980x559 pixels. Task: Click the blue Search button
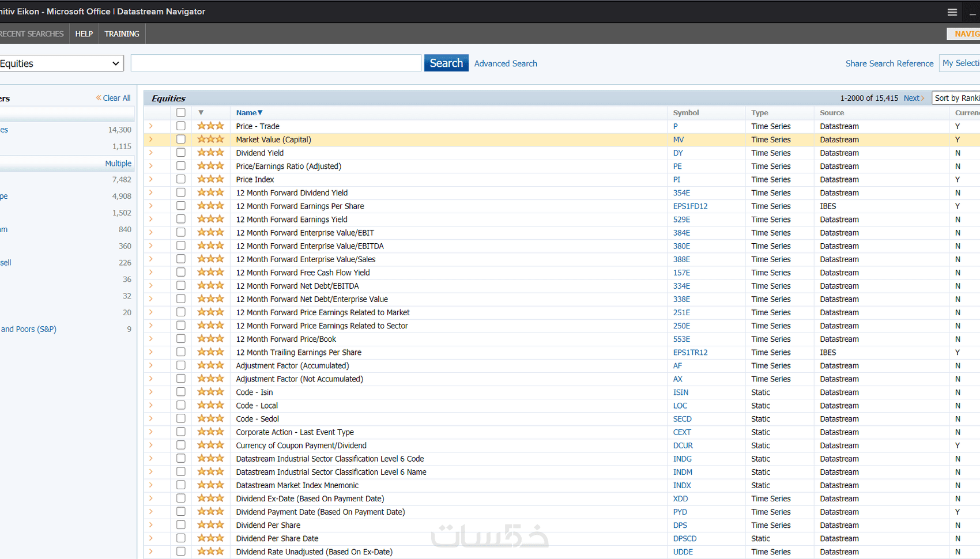point(446,63)
